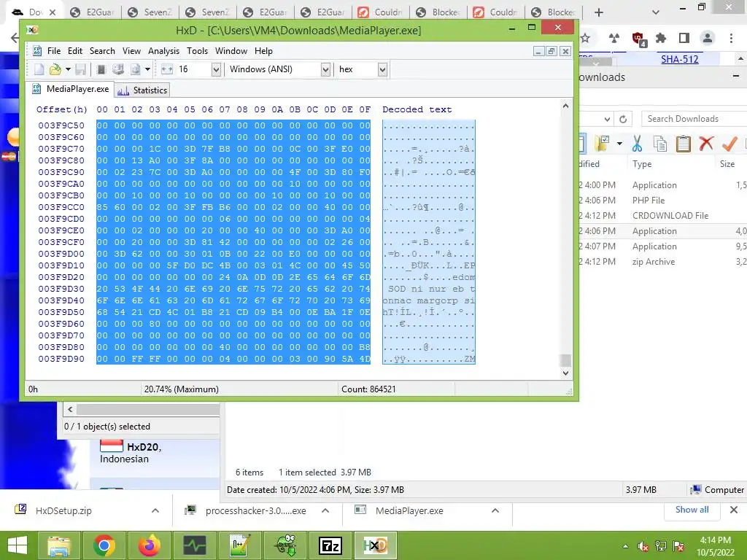
Task: Click the Windows Start button
Action: (18, 545)
